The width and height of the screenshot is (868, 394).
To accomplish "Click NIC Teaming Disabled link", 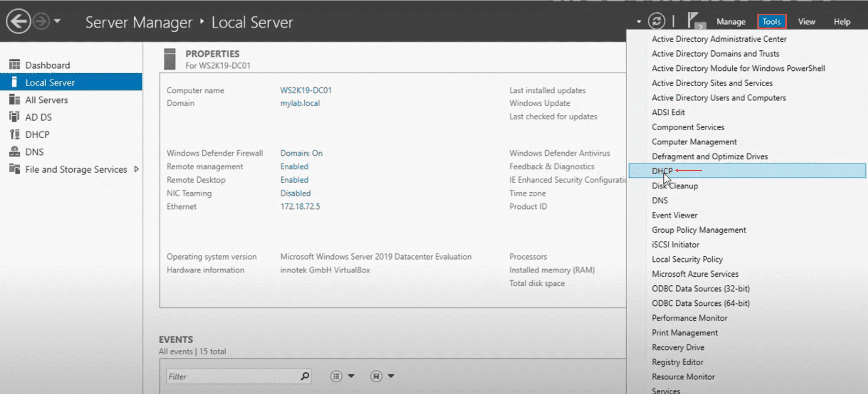I will pos(295,193).
